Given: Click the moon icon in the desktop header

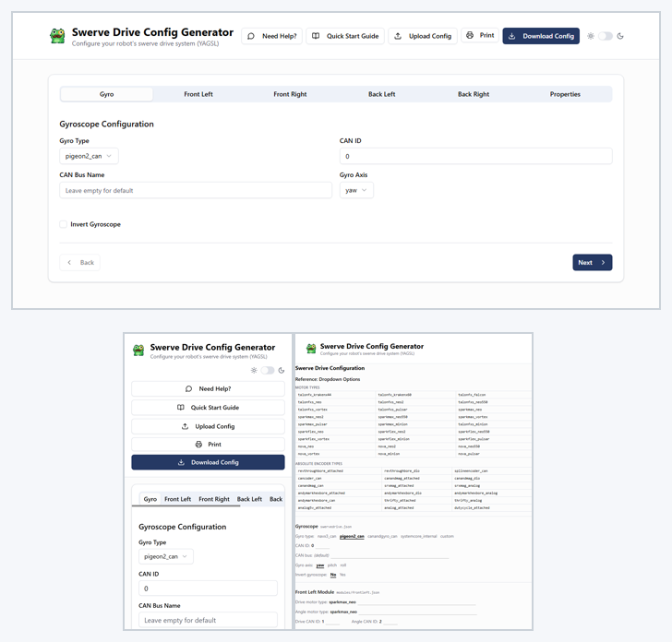Looking at the screenshot, I should [x=620, y=36].
